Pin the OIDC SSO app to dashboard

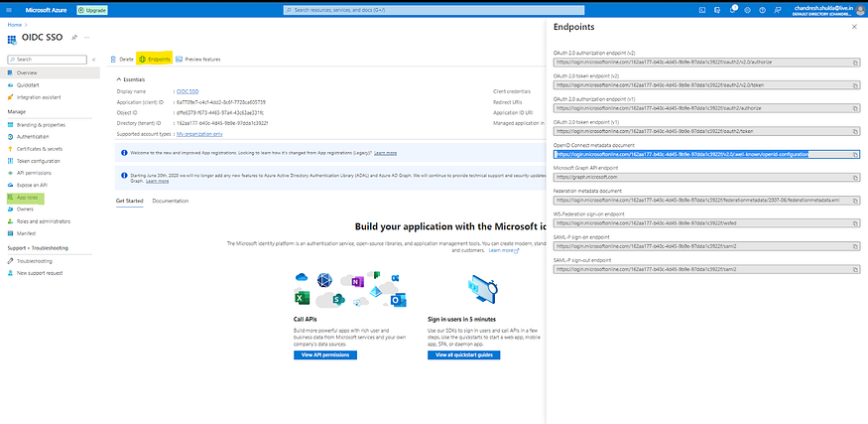coord(74,37)
